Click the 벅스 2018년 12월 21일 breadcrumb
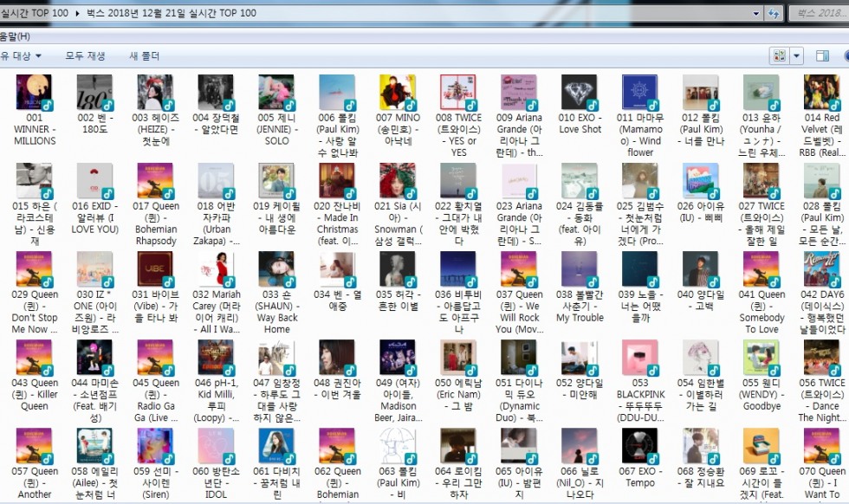 pos(172,13)
